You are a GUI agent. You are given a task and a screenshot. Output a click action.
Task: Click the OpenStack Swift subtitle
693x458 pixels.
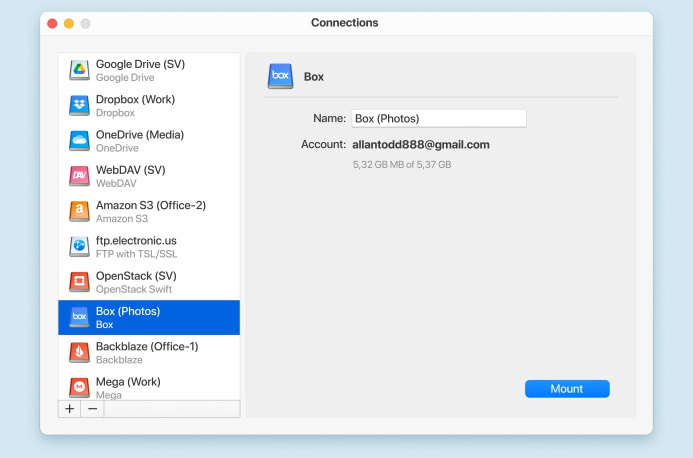tap(134, 289)
